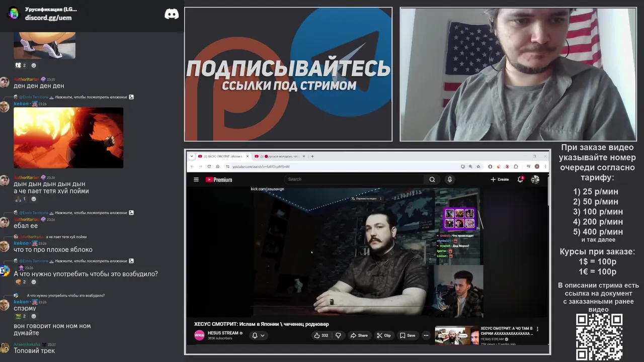Screen dimensions: 644x362
Task: Click the '3) 100 р/мин' tariff text
Action: [x=598, y=212]
